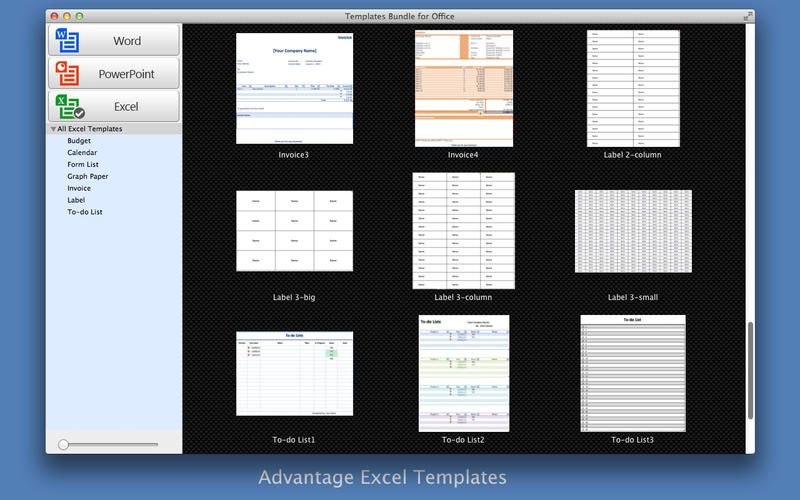Choose the Label 2-column template
The height and width of the screenshot is (500, 800).
pos(633,88)
